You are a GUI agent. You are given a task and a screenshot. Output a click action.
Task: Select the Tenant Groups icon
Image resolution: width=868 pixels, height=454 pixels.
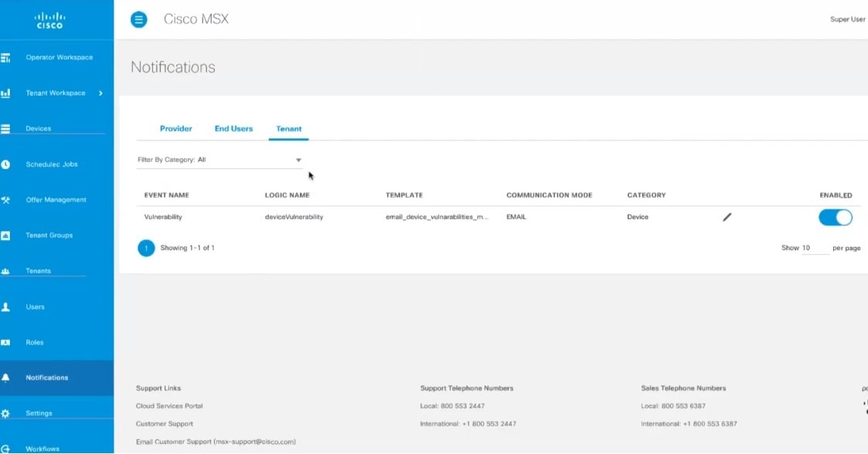5,235
